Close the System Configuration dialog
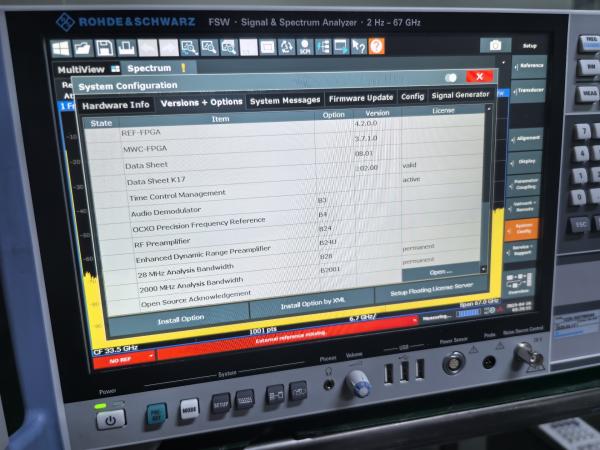 pyautogui.click(x=479, y=76)
